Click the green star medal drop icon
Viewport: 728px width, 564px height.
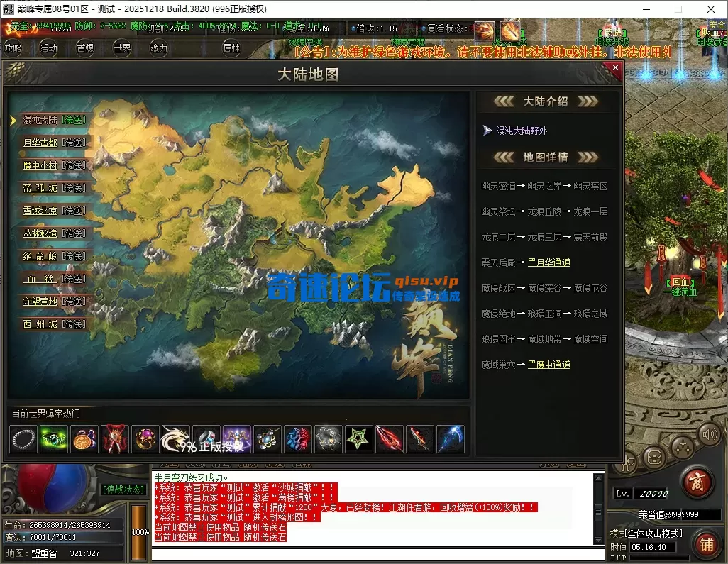pyautogui.click(x=359, y=438)
